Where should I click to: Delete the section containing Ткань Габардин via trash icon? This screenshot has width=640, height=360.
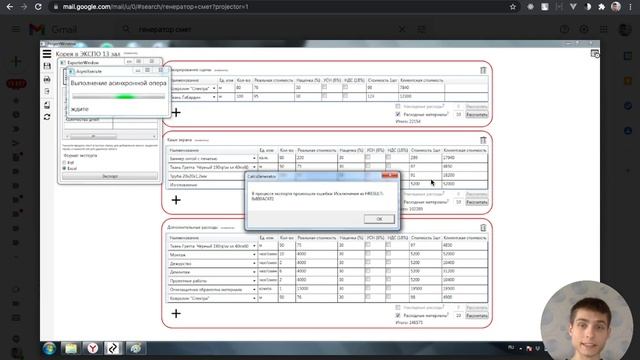point(483,70)
